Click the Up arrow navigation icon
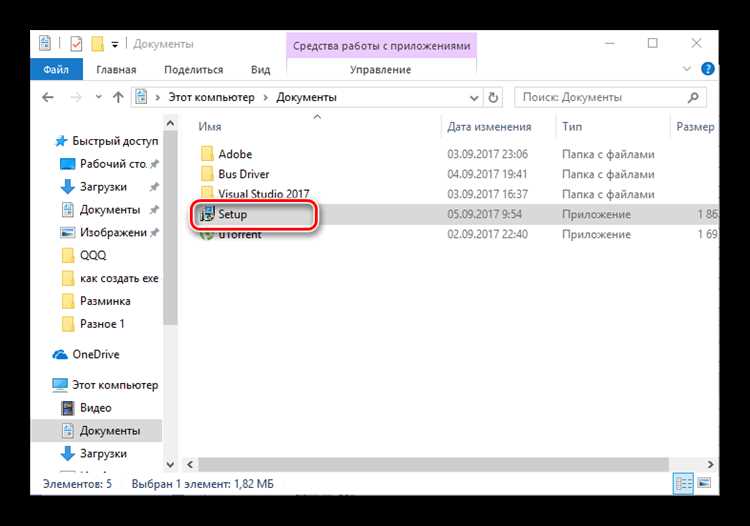This screenshot has width=750, height=526. 118,98
